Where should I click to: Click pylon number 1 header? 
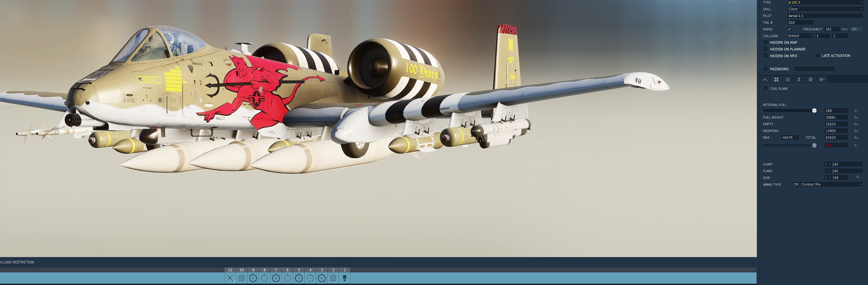345,270
